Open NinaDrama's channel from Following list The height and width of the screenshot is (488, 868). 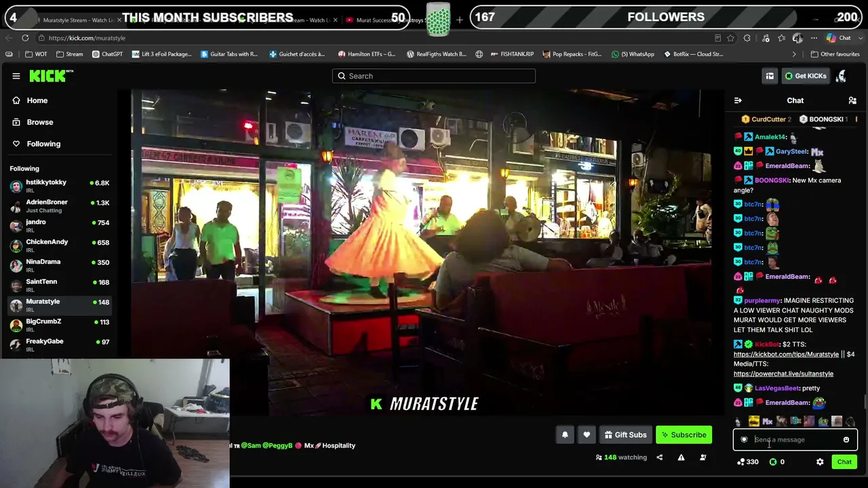point(60,266)
